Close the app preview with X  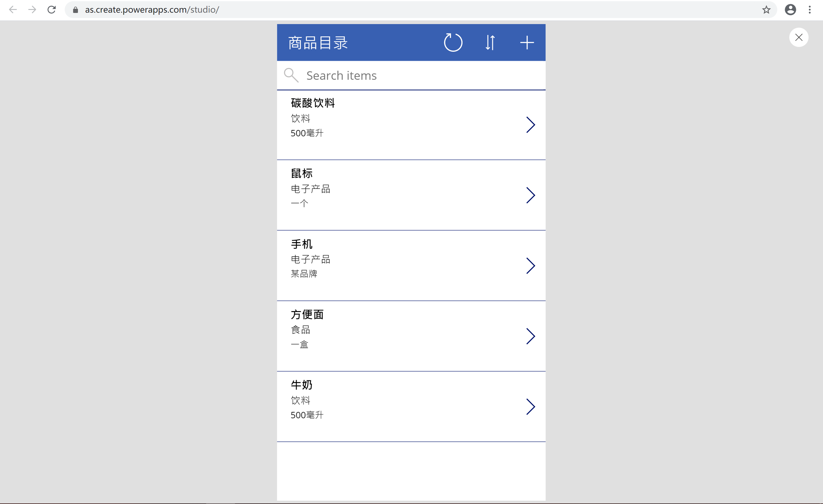coord(799,37)
